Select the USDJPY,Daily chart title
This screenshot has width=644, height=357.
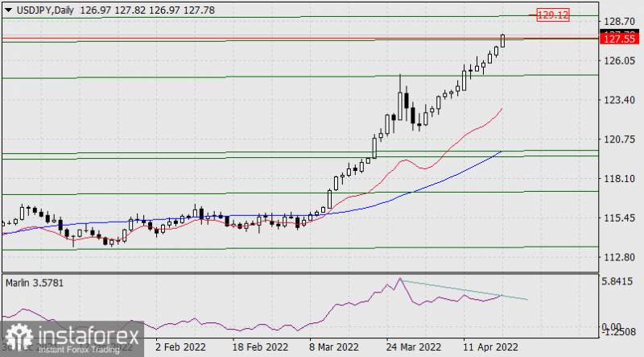45,10
